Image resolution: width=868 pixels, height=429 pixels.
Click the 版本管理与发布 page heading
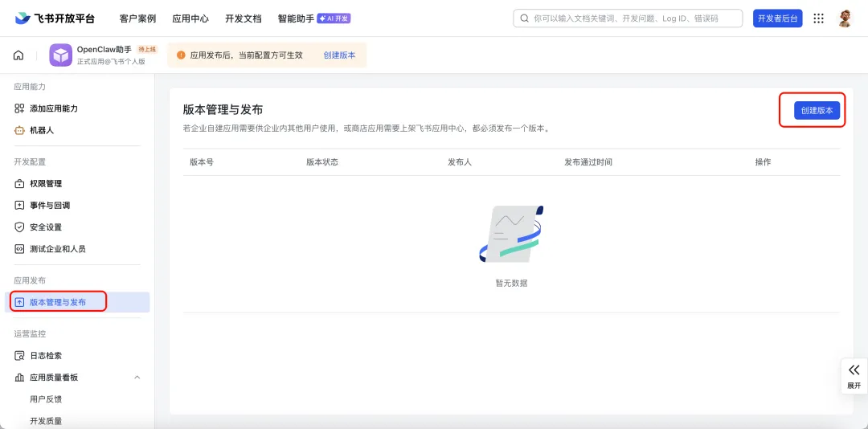(x=223, y=109)
